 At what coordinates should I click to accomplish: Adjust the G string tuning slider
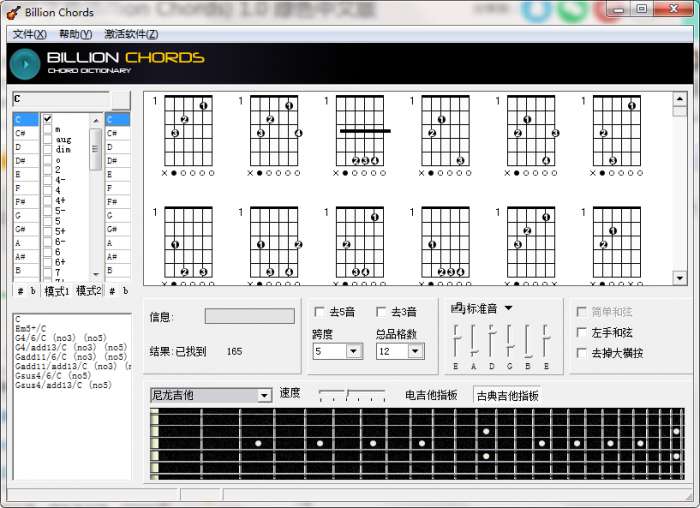point(509,341)
